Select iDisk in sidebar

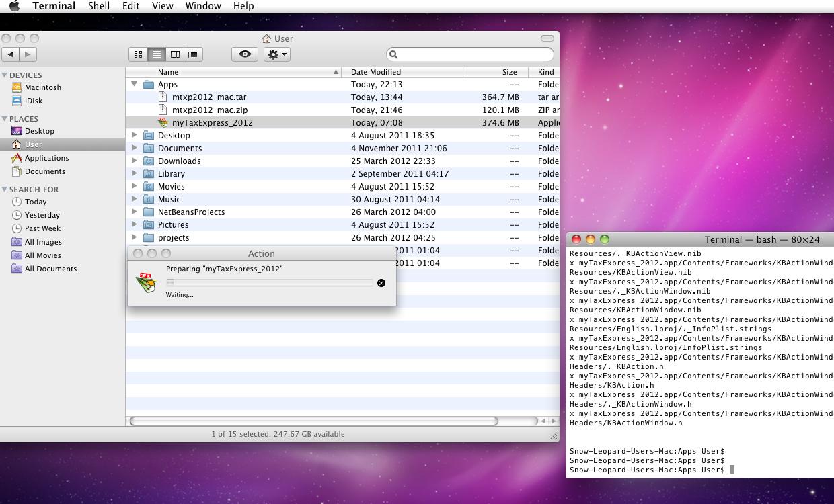[x=33, y=101]
